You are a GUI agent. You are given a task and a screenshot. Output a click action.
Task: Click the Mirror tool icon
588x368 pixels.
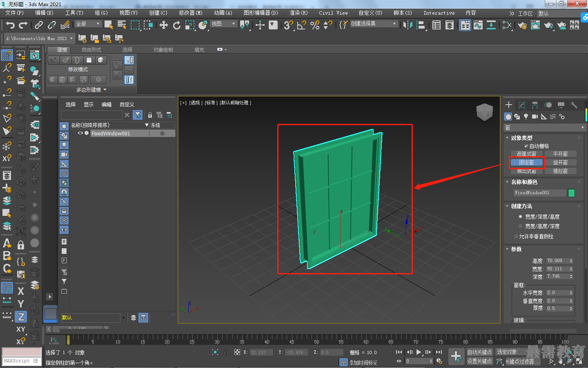[x=408, y=25]
